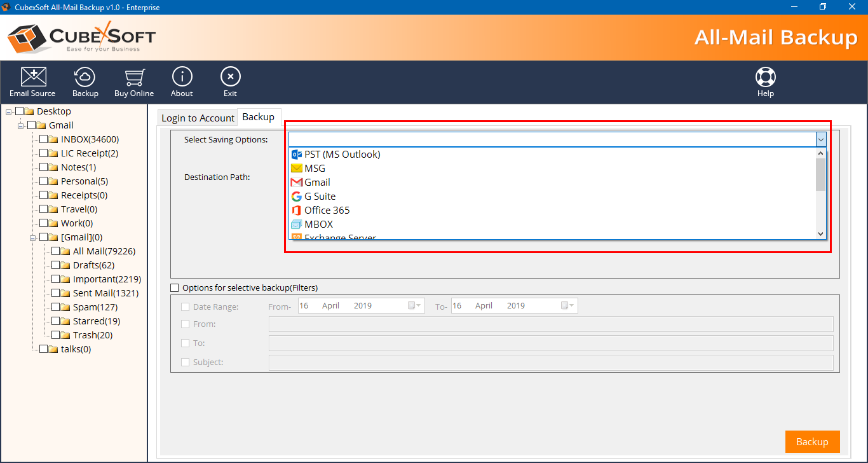Collapse the Gmail folder tree
This screenshot has width=868, height=463.
(x=20, y=125)
